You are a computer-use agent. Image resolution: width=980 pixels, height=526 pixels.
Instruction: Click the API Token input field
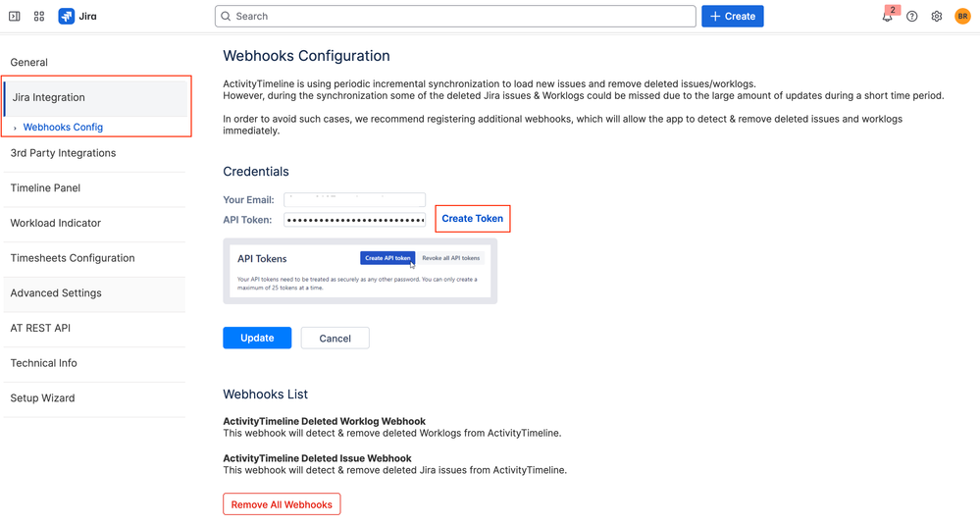pos(354,220)
